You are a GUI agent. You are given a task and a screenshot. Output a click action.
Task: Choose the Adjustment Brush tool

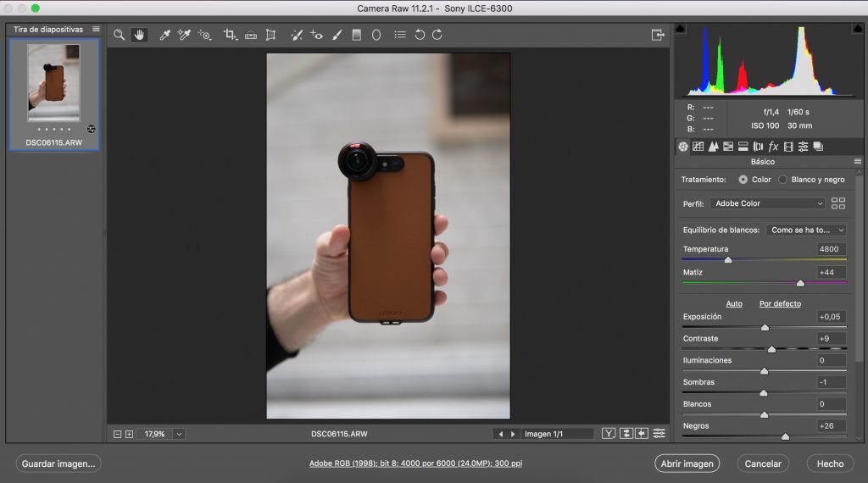[336, 35]
